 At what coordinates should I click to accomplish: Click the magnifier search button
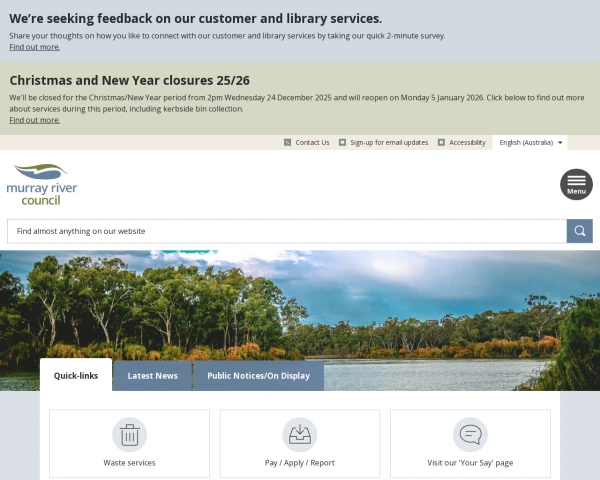click(x=579, y=231)
